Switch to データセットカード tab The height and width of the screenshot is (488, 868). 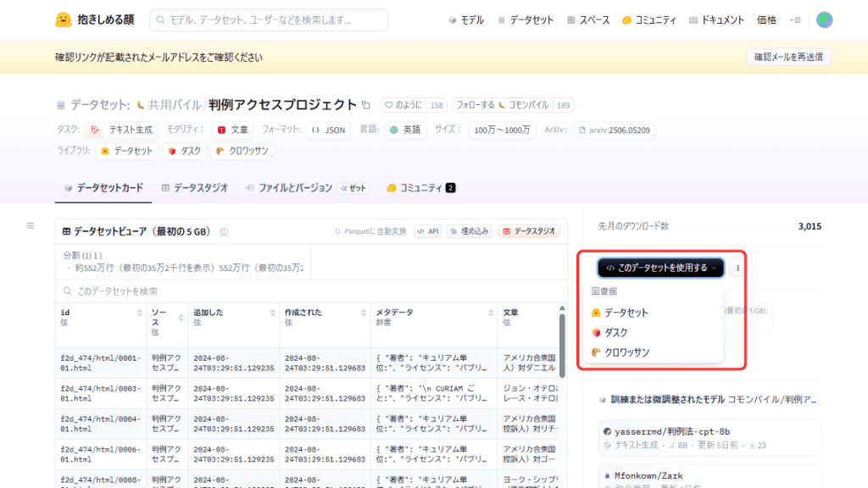[x=103, y=188]
